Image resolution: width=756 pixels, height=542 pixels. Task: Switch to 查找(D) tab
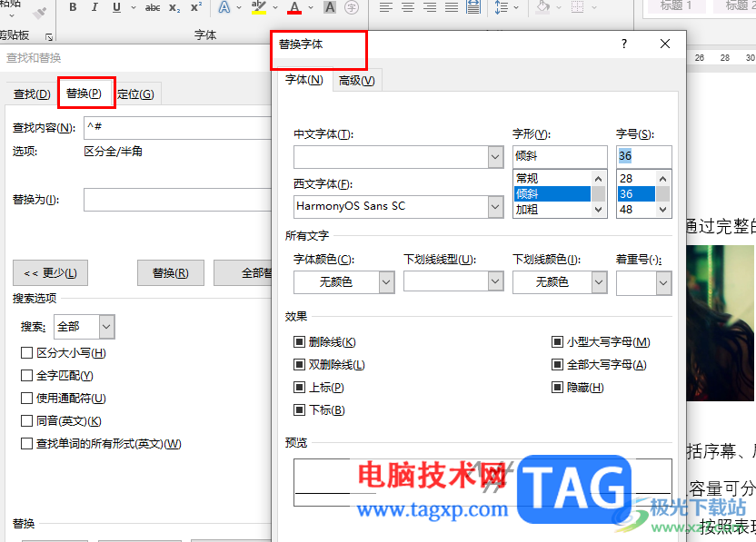click(x=32, y=94)
